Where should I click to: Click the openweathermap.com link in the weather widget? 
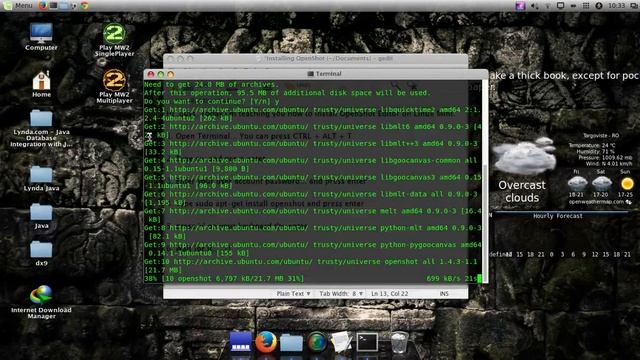pos(596,202)
